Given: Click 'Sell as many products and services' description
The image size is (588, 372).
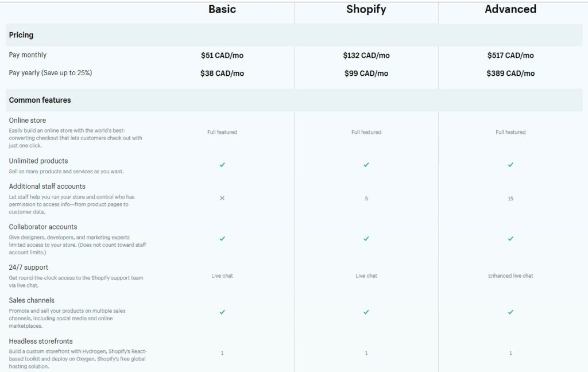Looking at the screenshot, I should pos(66,172).
